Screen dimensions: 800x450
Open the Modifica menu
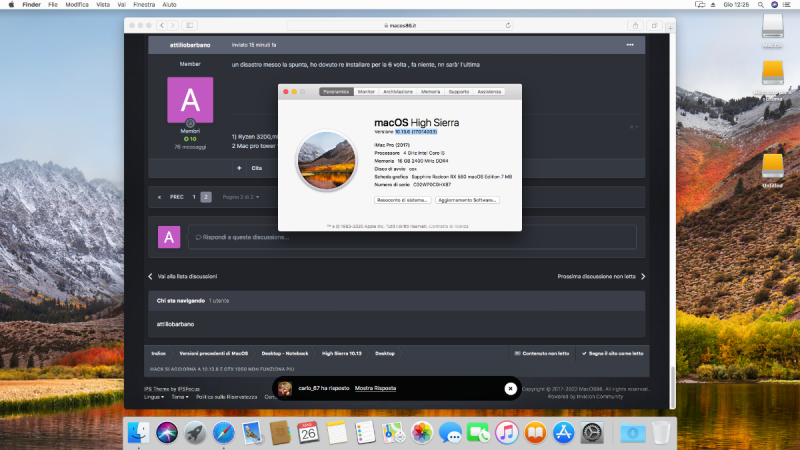coord(77,5)
